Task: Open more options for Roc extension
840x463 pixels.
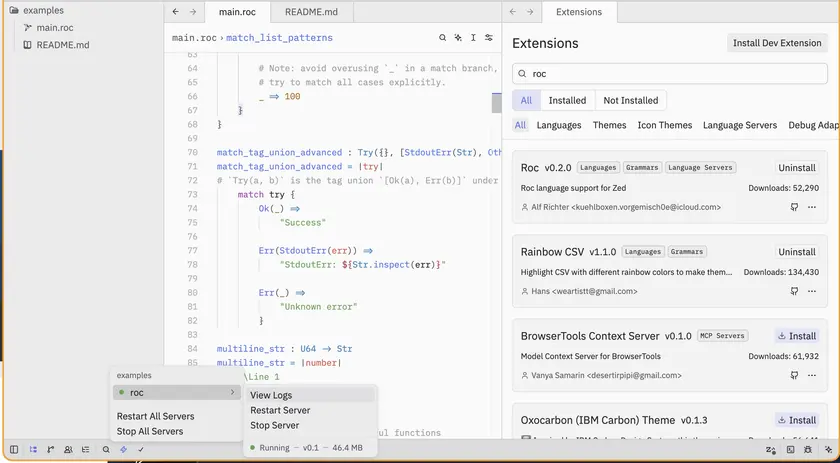Action: [x=812, y=207]
